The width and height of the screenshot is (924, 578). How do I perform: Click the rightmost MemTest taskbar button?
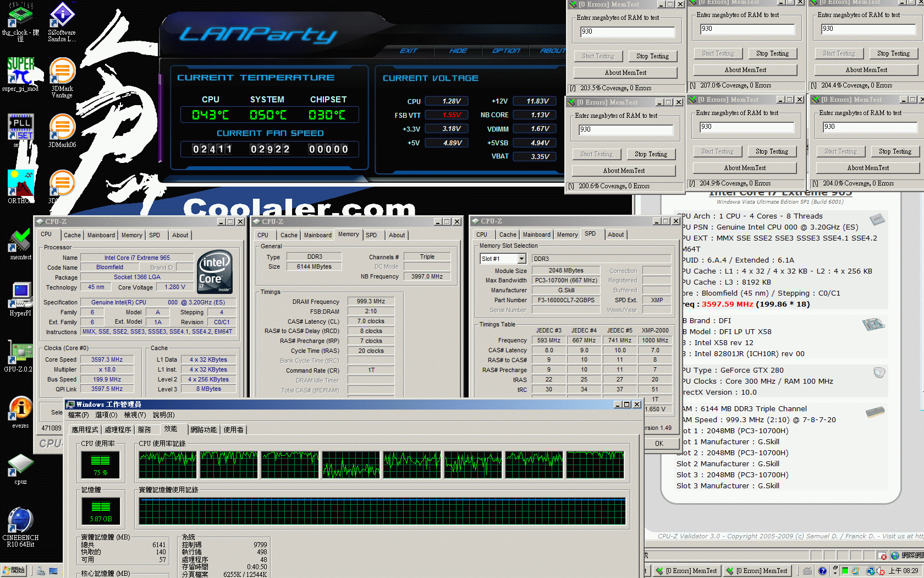tap(757, 571)
